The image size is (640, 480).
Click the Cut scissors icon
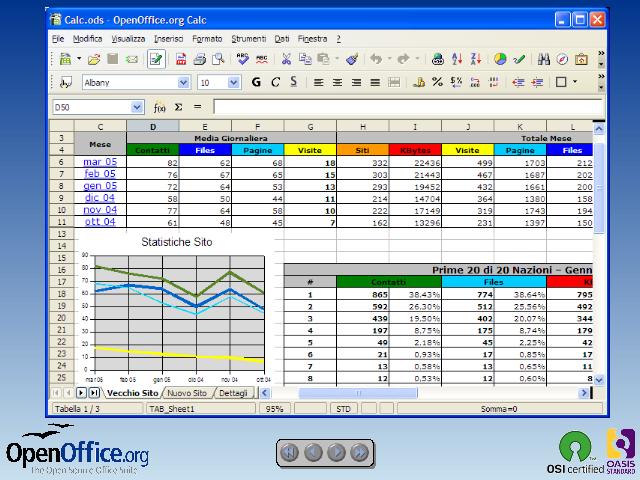(x=287, y=60)
